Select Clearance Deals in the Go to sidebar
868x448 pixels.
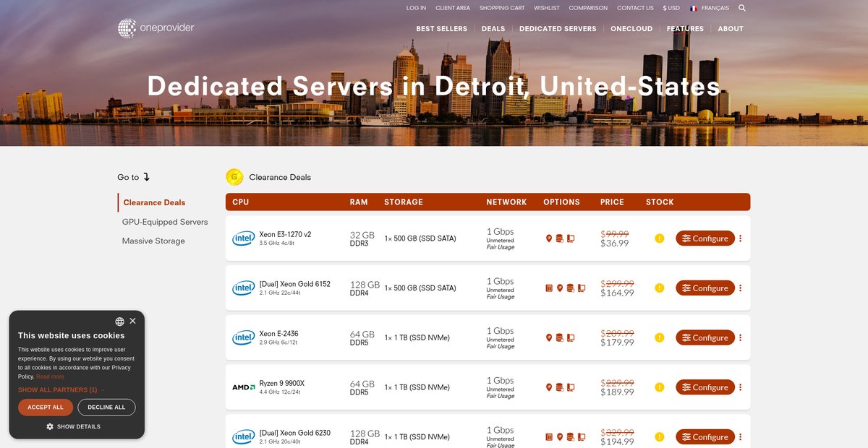point(154,203)
